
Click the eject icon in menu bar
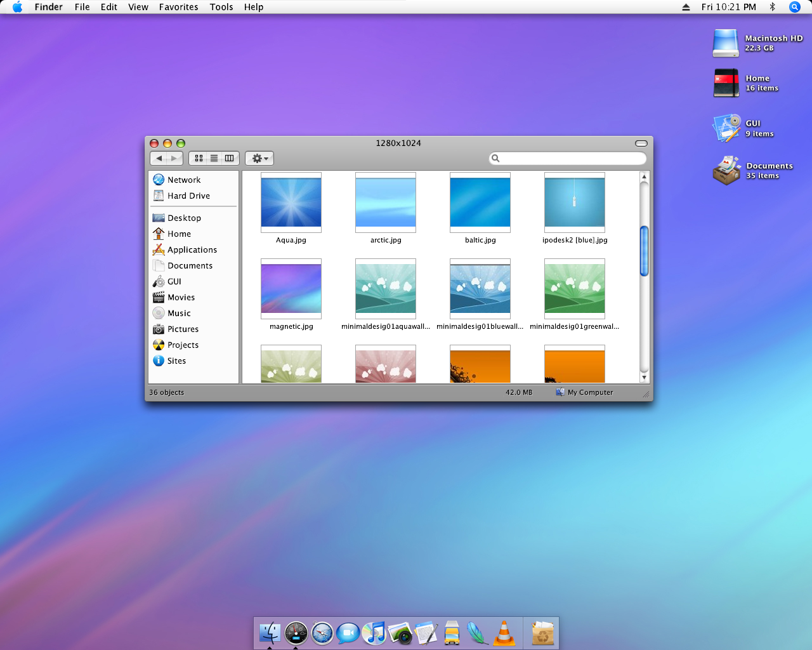(x=686, y=7)
